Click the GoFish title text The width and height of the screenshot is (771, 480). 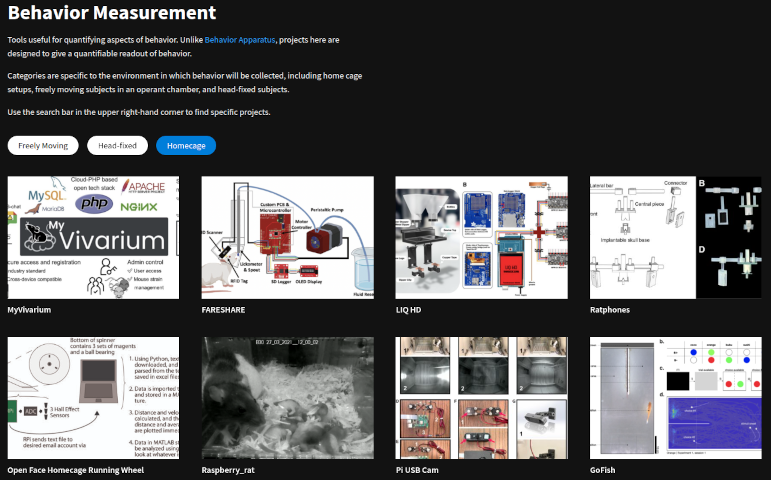602,470
